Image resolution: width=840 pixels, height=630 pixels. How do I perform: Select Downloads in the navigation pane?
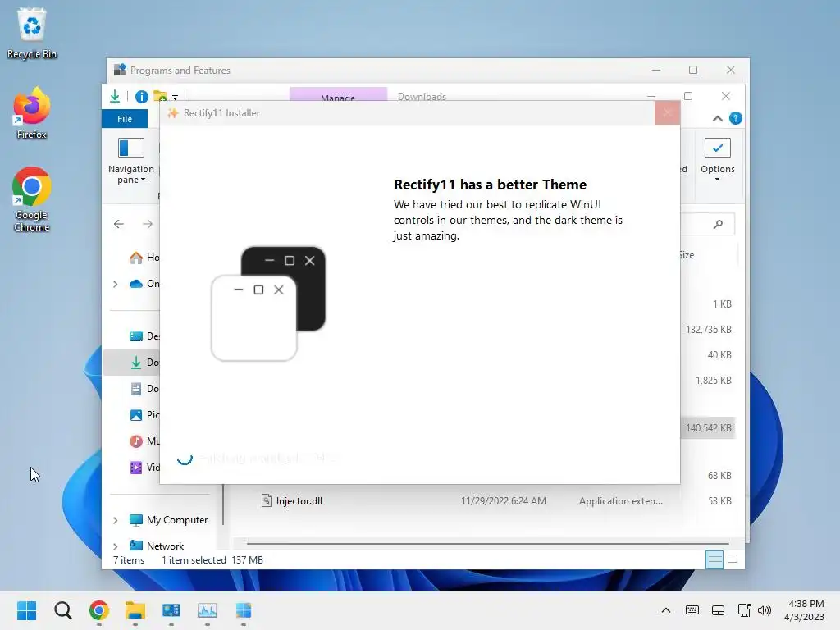131,362
